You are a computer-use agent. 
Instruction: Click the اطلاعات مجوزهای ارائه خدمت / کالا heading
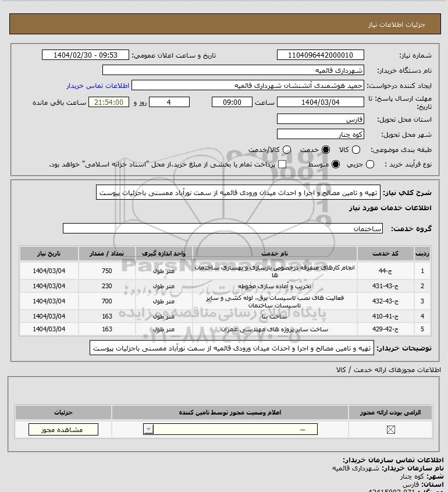click(389, 370)
